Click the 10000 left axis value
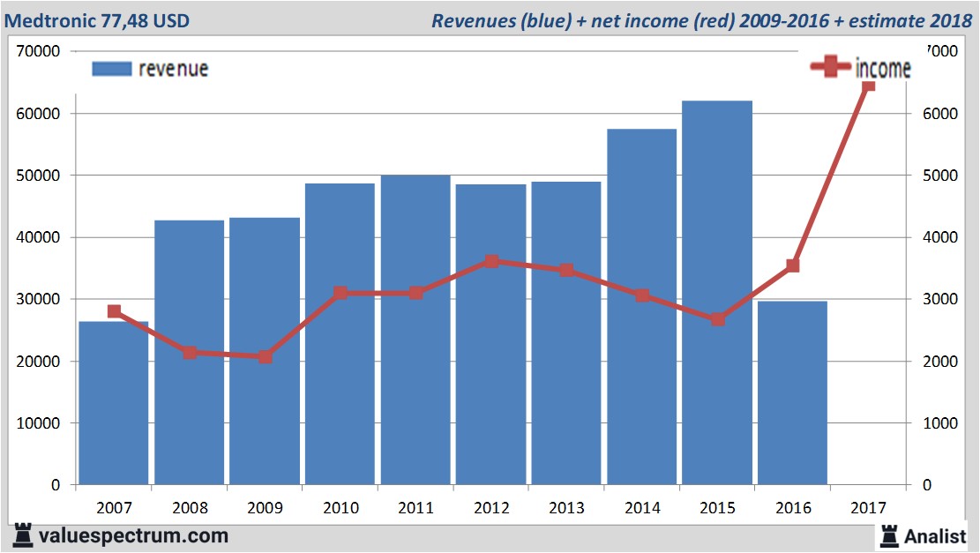This screenshot has height=553, width=980. click(38, 423)
